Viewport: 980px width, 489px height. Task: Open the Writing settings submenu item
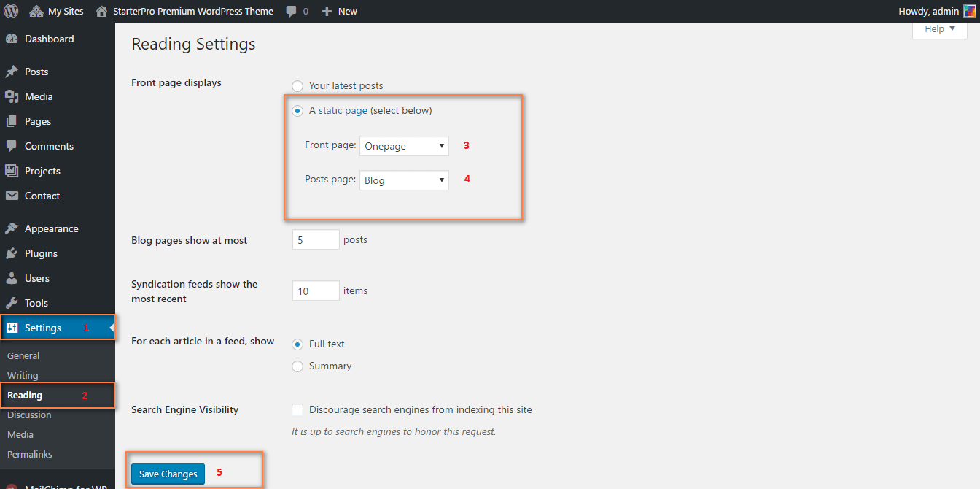(23, 376)
